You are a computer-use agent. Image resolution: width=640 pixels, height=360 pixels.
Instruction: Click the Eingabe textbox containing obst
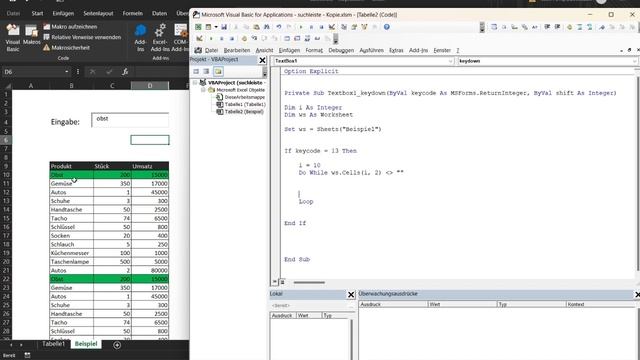pos(130,120)
